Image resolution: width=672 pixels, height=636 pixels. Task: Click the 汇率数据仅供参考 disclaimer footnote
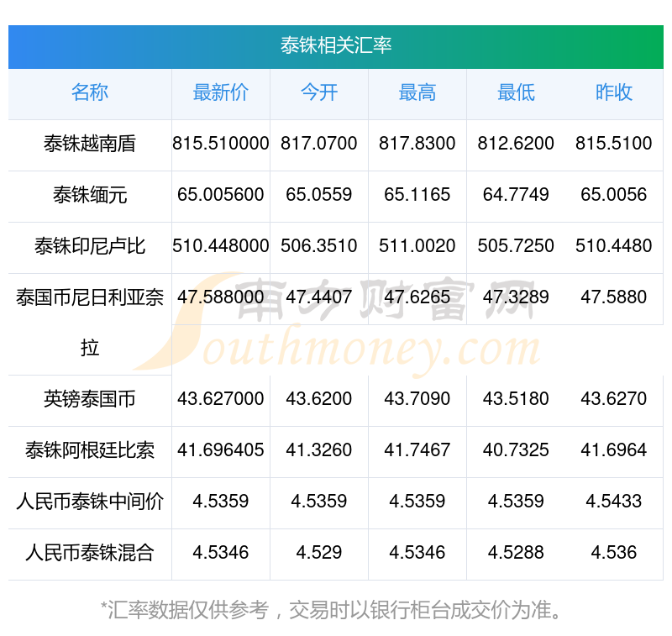click(331, 610)
